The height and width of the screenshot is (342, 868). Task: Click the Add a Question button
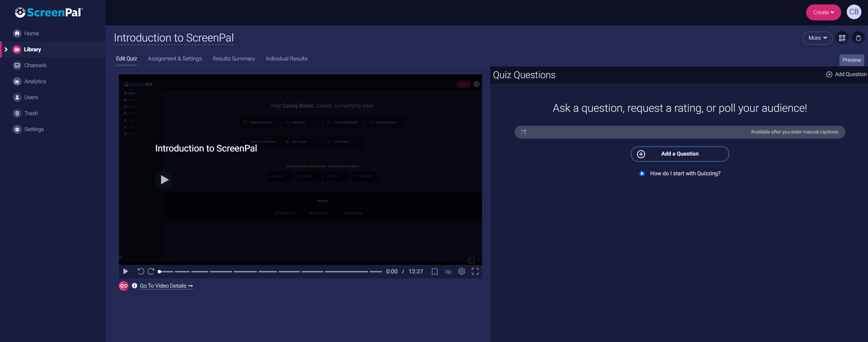pyautogui.click(x=679, y=154)
